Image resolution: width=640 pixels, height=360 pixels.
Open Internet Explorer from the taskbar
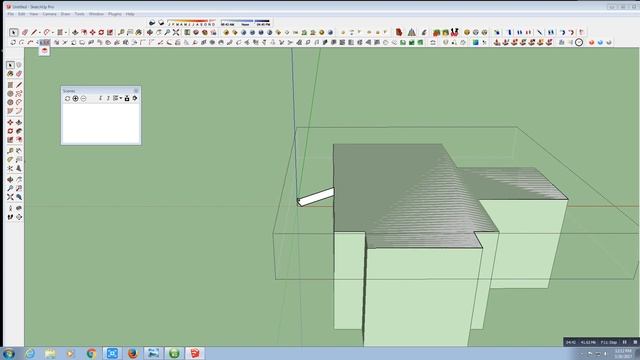pos(30,353)
